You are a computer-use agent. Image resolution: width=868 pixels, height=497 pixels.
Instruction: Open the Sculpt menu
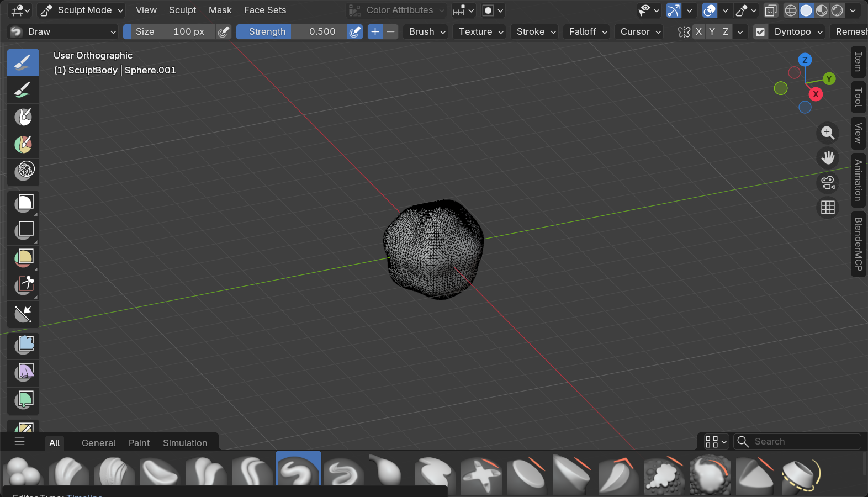182,10
